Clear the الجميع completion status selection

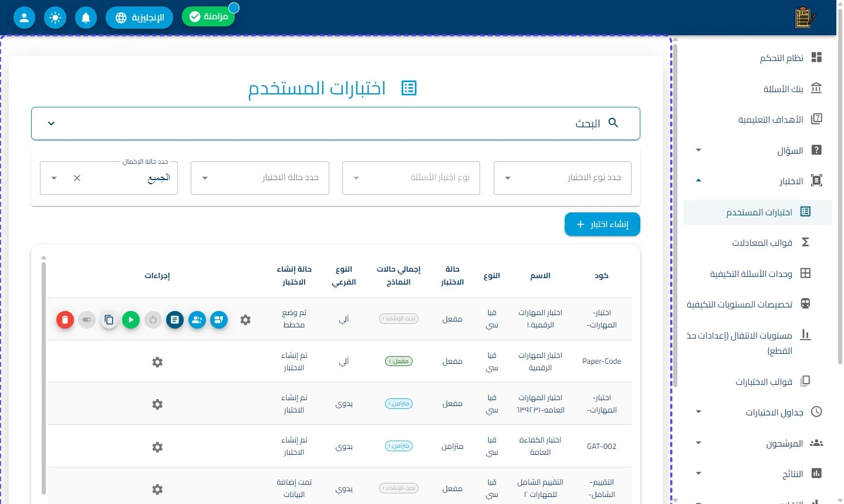[x=77, y=178]
